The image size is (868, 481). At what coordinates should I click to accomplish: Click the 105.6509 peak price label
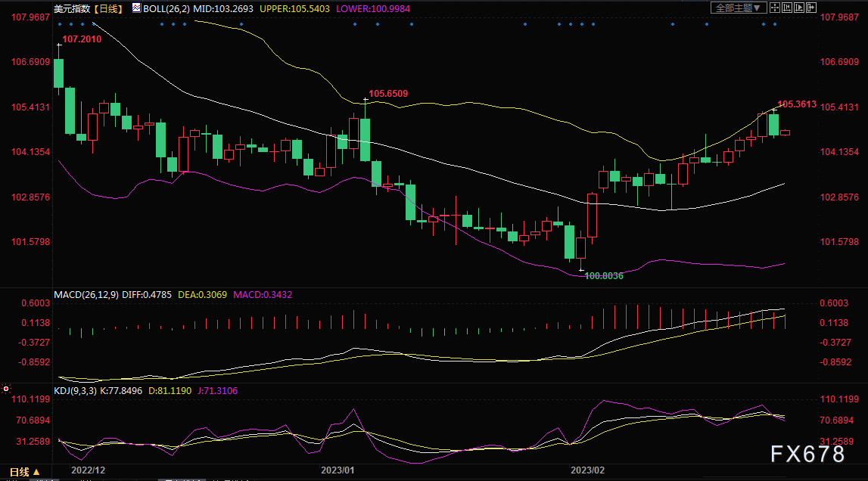[x=388, y=94]
